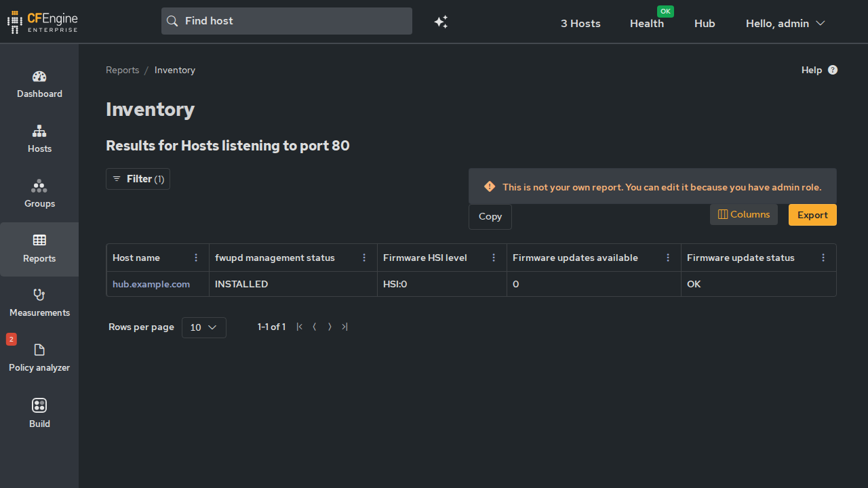Click the Firmware updates available value 0
This screenshot has height=488, width=868.
516,284
